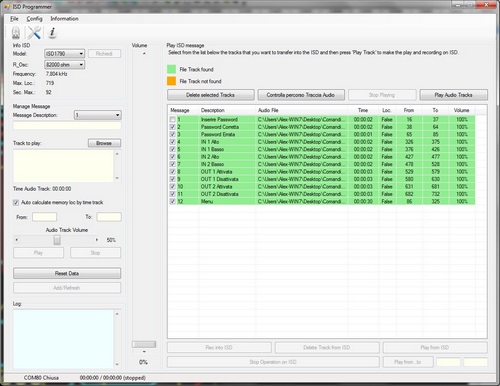Image resolution: width=500 pixels, height=386 pixels.
Task: Click Controlla percorso Traccia Audio button
Action: [301, 95]
